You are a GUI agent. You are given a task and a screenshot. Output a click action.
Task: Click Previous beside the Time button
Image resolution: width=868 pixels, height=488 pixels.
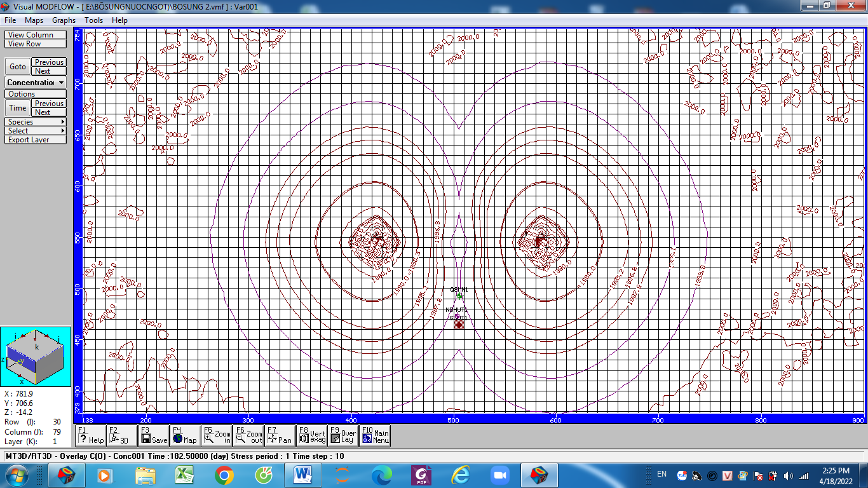click(49, 104)
